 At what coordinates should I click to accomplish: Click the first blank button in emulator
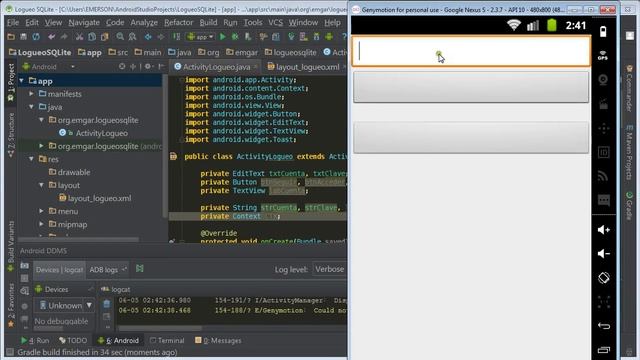pyautogui.click(x=471, y=87)
